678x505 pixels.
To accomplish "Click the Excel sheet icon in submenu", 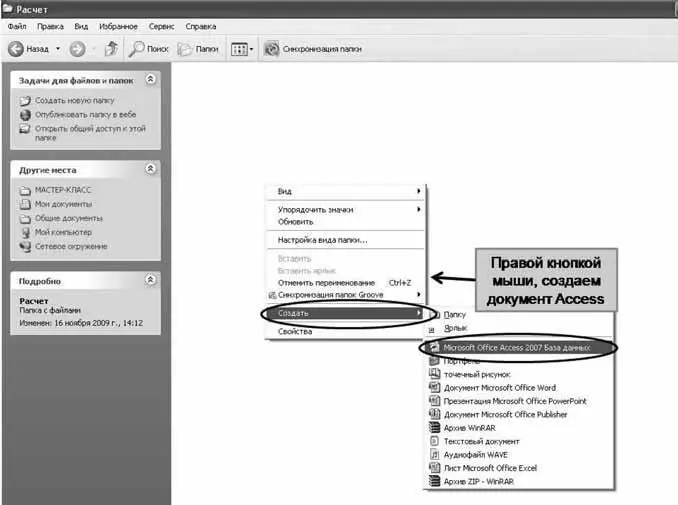I will click(x=434, y=468).
